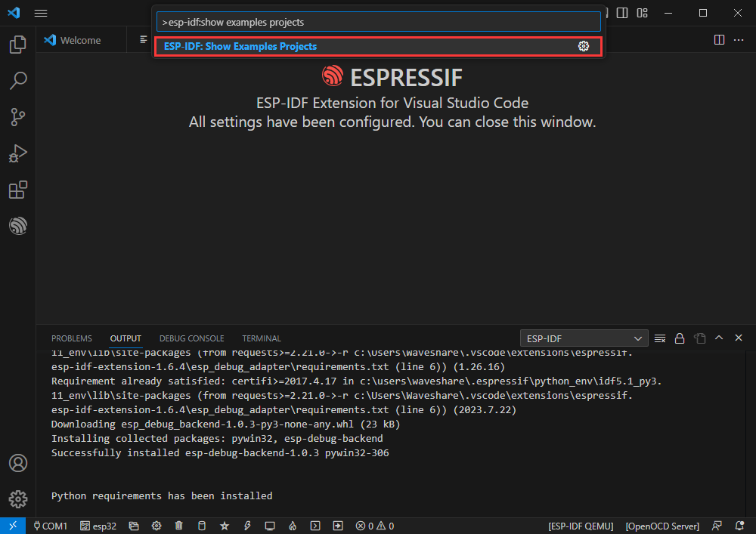Click the OpenOCD Server status item
Image resolution: width=756 pixels, height=534 pixels.
tap(662, 526)
